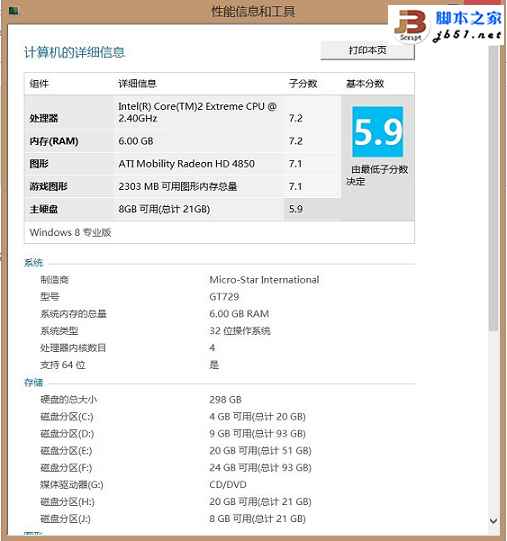Click the 6.00 GB RAM value
507x541 pixels.
(239, 314)
